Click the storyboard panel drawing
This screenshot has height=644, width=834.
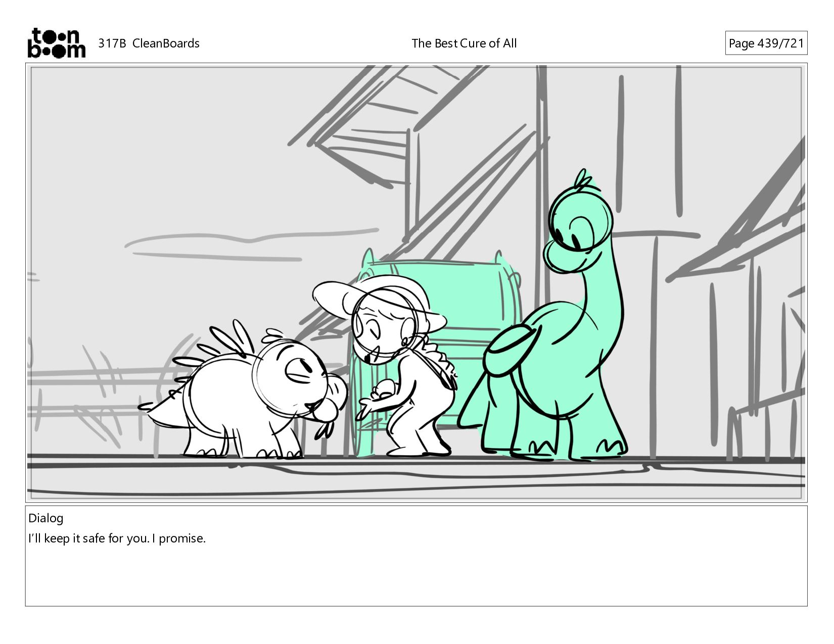coord(416,283)
